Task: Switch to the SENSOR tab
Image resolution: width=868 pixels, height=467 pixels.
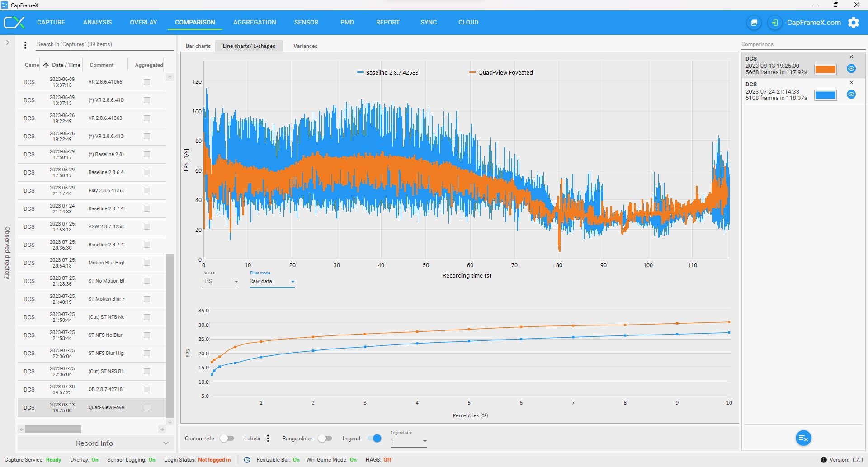Action: [306, 22]
